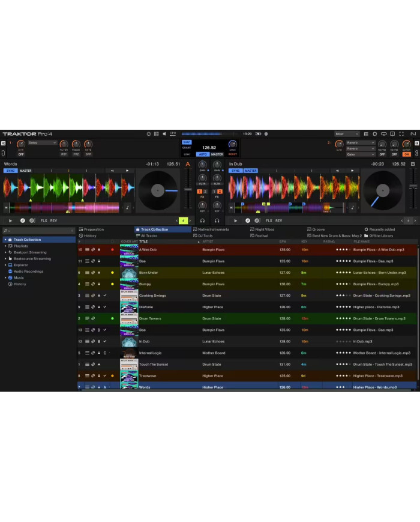Click the browser search magnifier icon
420x522 pixels.
(x=5, y=231)
